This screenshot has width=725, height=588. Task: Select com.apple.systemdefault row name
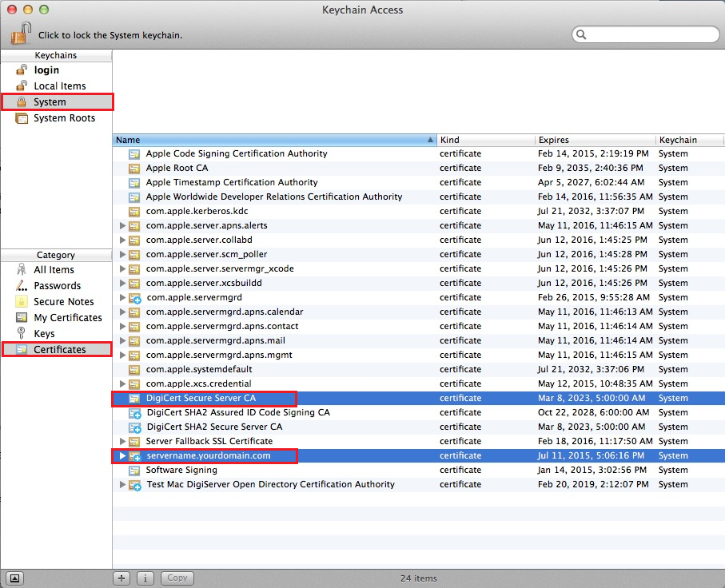[x=199, y=369]
